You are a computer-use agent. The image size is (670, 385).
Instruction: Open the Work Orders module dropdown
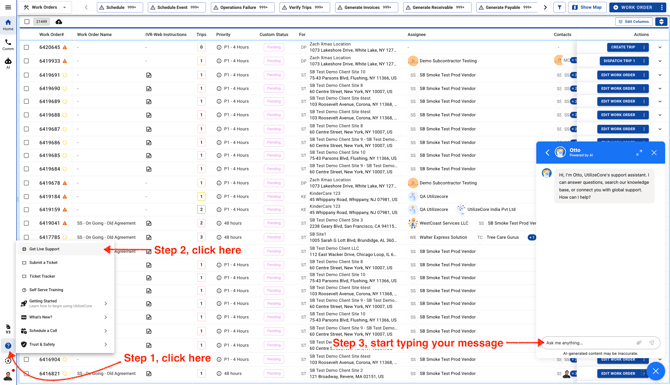46,7
